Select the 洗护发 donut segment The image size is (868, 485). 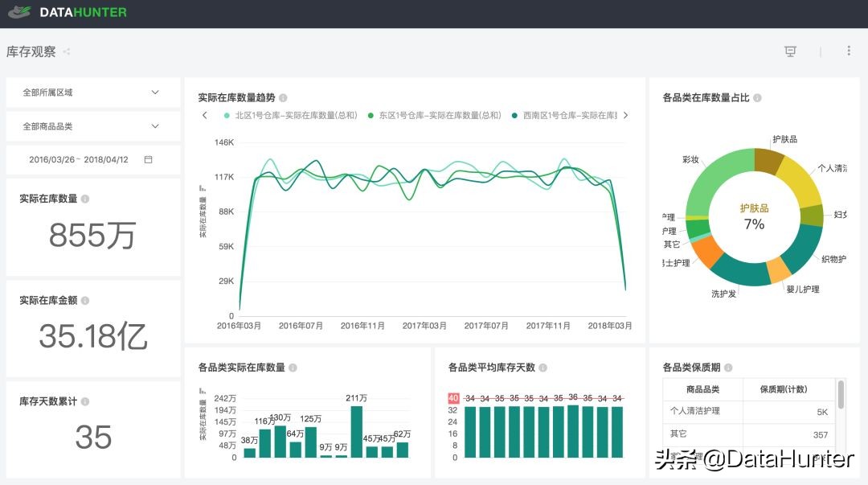tap(739, 273)
